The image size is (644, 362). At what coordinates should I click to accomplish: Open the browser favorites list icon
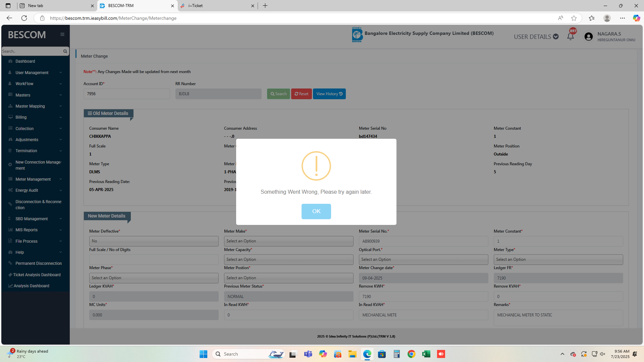pos(592,18)
